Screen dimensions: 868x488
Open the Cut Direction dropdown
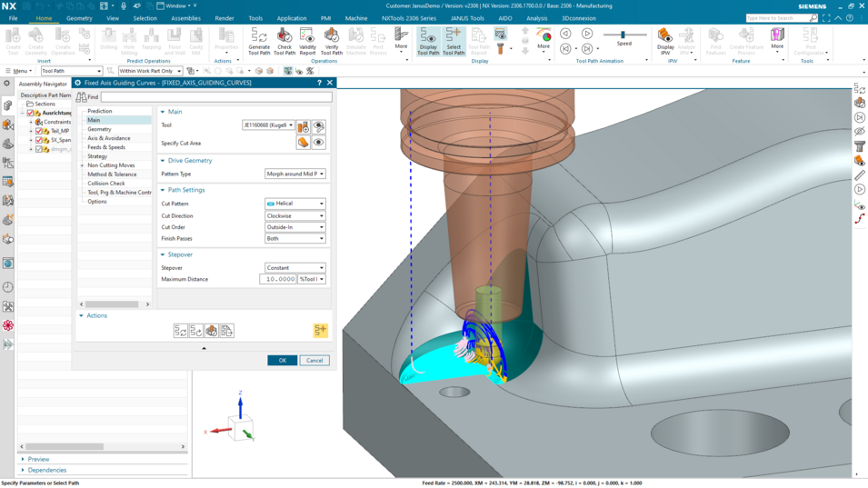[x=295, y=215]
